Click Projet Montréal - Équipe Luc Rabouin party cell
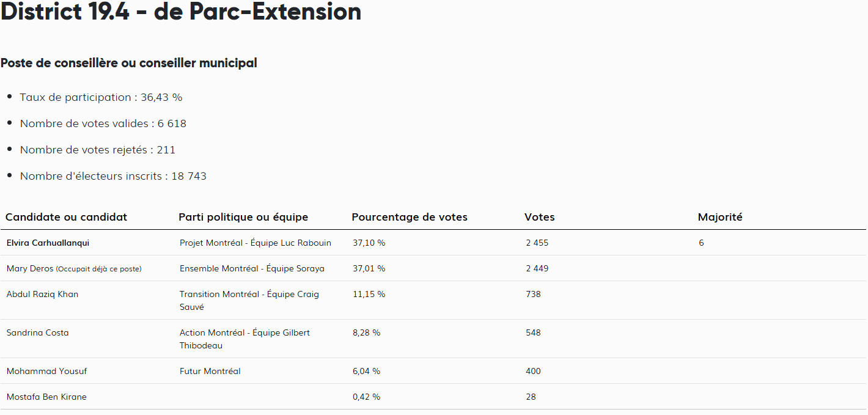Viewport: 868px width, 415px height. [256, 243]
